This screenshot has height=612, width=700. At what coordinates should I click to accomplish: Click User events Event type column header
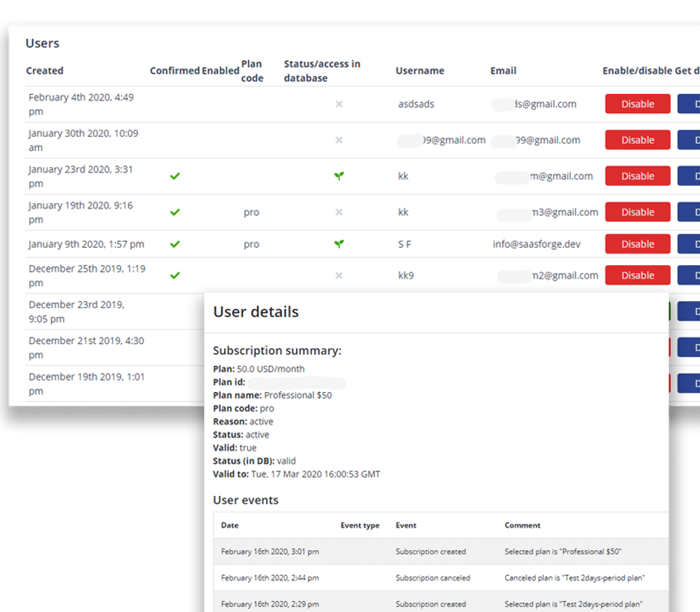pyautogui.click(x=359, y=525)
